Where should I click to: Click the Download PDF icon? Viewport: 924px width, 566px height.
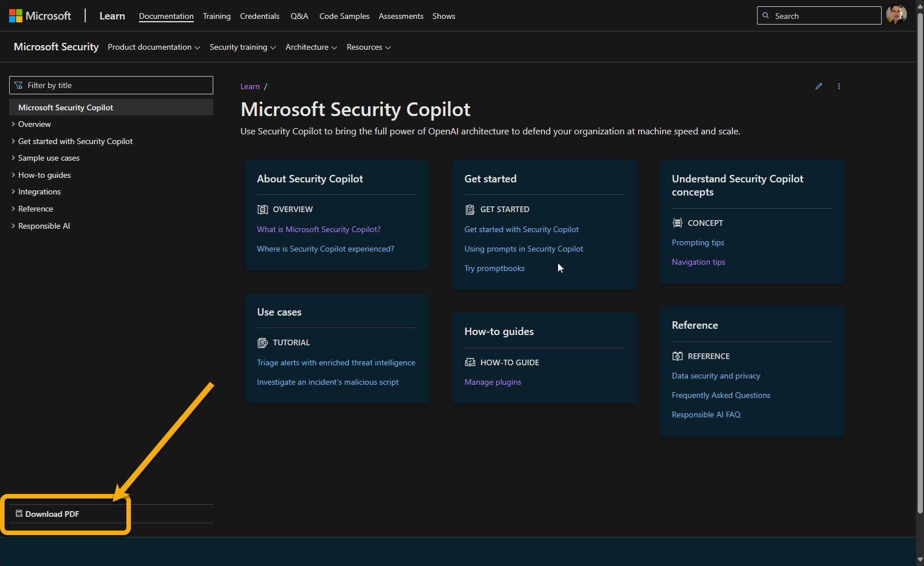[19, 513]
